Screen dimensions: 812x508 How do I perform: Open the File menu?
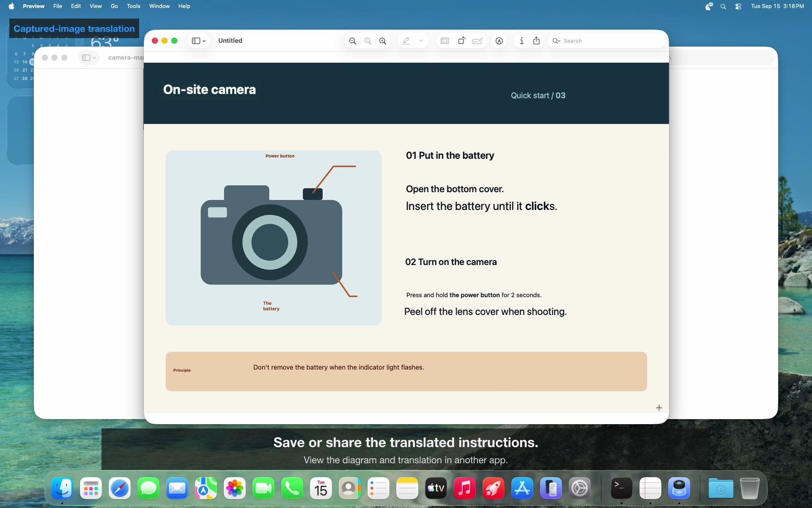click(58, 6)
